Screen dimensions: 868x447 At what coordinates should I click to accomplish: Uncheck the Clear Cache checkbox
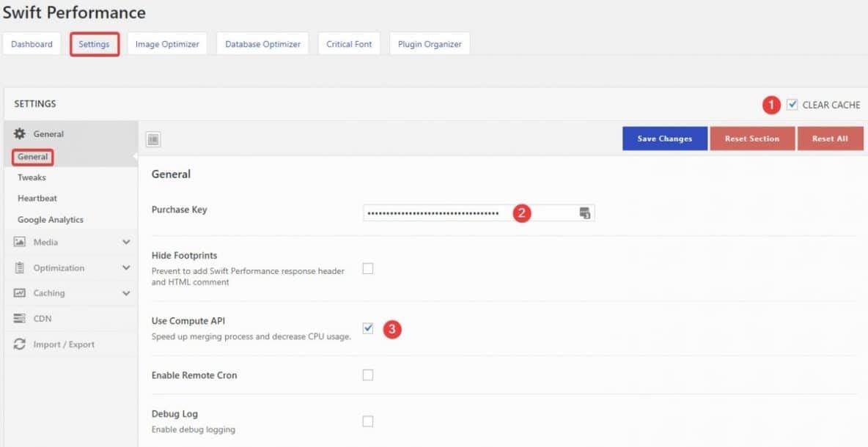point(792,104)
